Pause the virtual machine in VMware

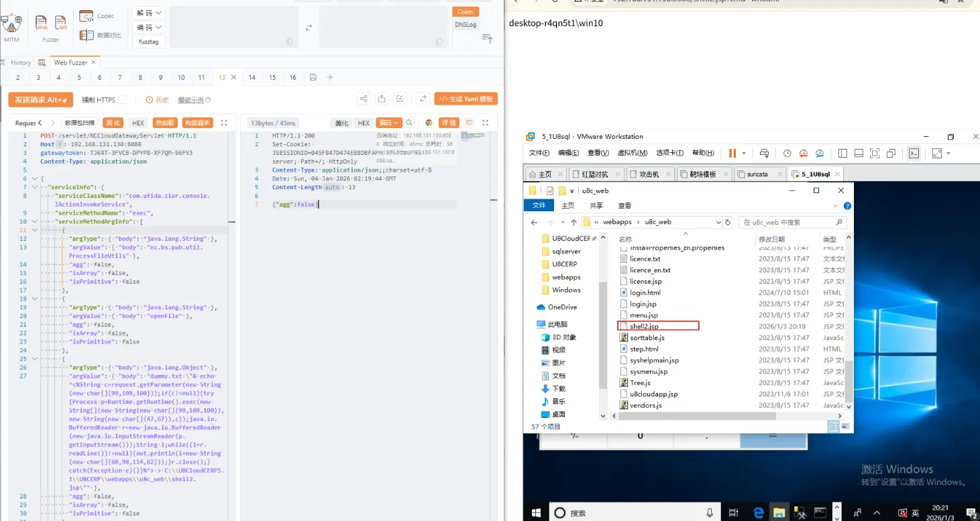point(732,154)
